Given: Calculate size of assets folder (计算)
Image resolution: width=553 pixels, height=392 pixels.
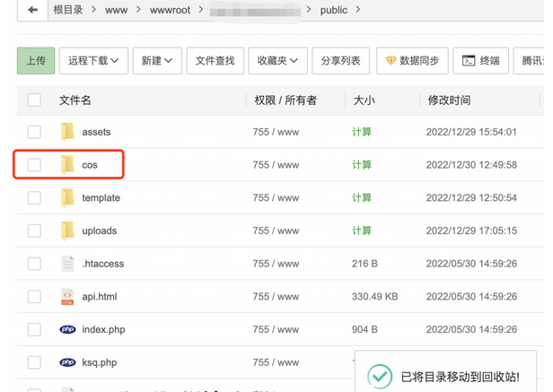Looking at the screenshot, I should click(x=362, y=132).
